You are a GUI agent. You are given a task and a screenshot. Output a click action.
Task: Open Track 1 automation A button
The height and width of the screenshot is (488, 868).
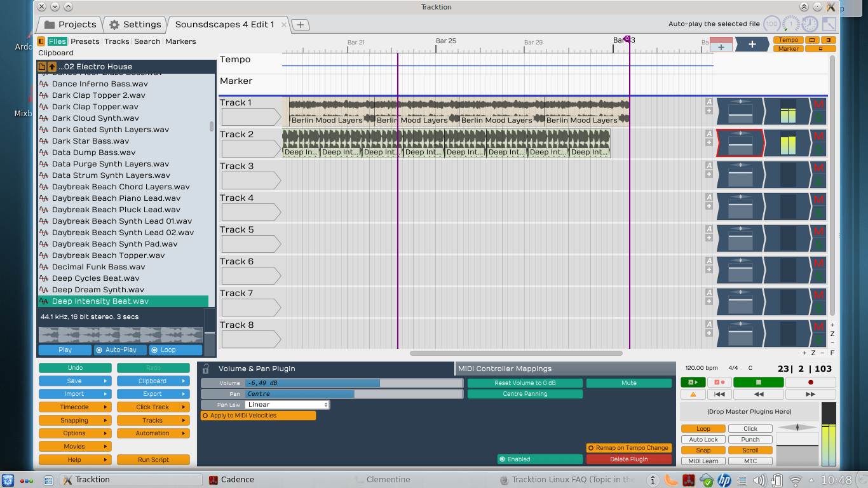point(709,102)
